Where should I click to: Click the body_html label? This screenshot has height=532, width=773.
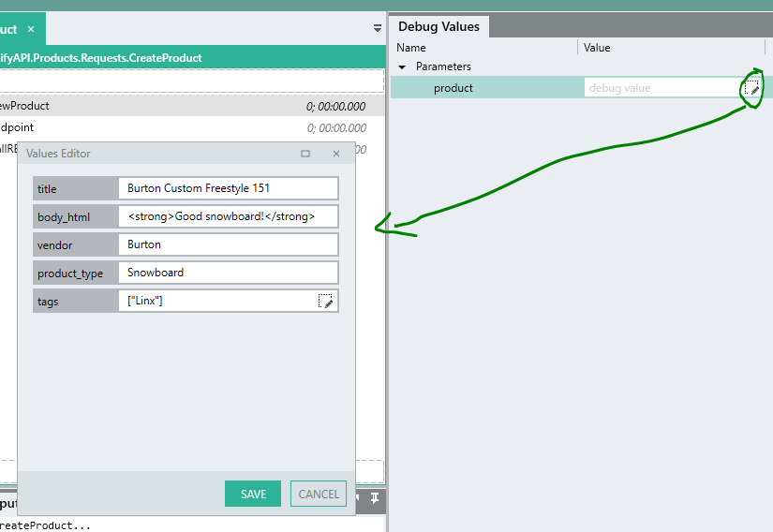(64, 217)
